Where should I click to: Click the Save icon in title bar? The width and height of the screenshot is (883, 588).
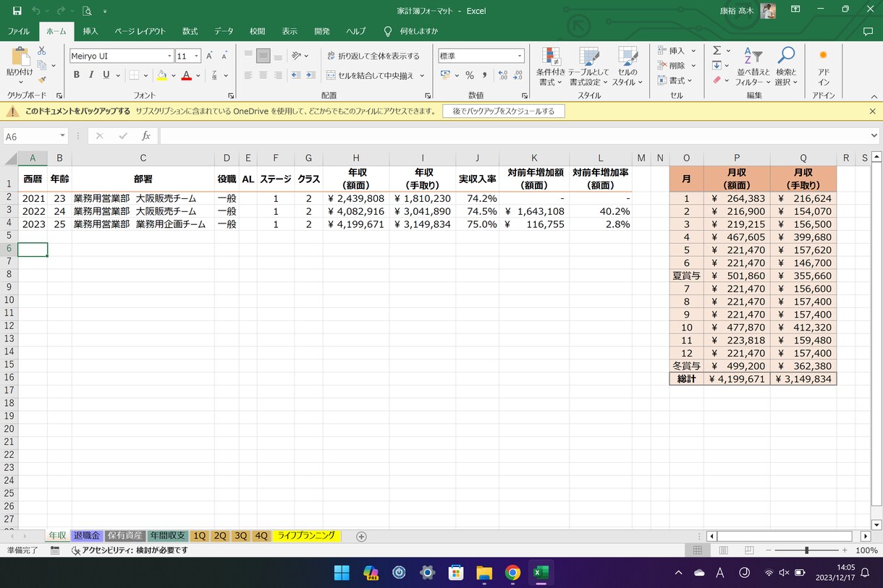[x=17, y=11]
